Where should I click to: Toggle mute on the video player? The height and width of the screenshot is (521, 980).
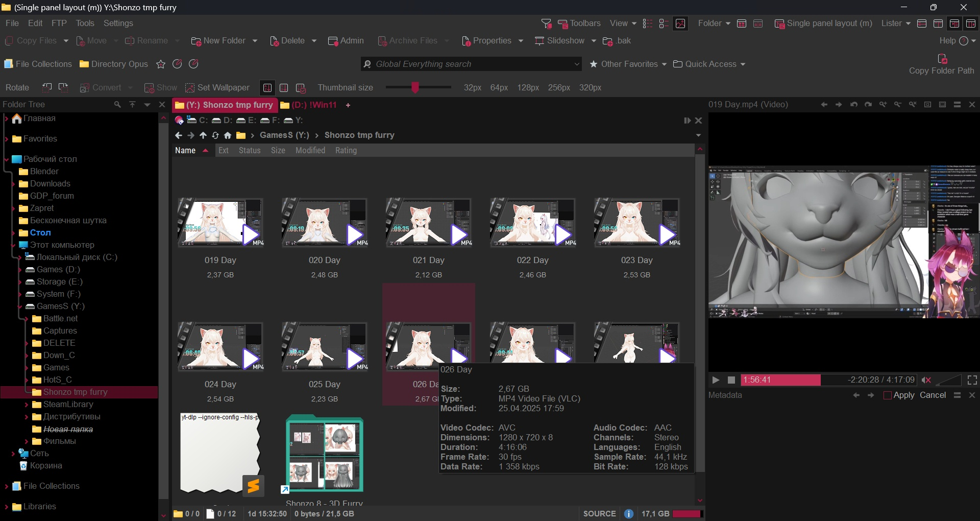(926, 380)
